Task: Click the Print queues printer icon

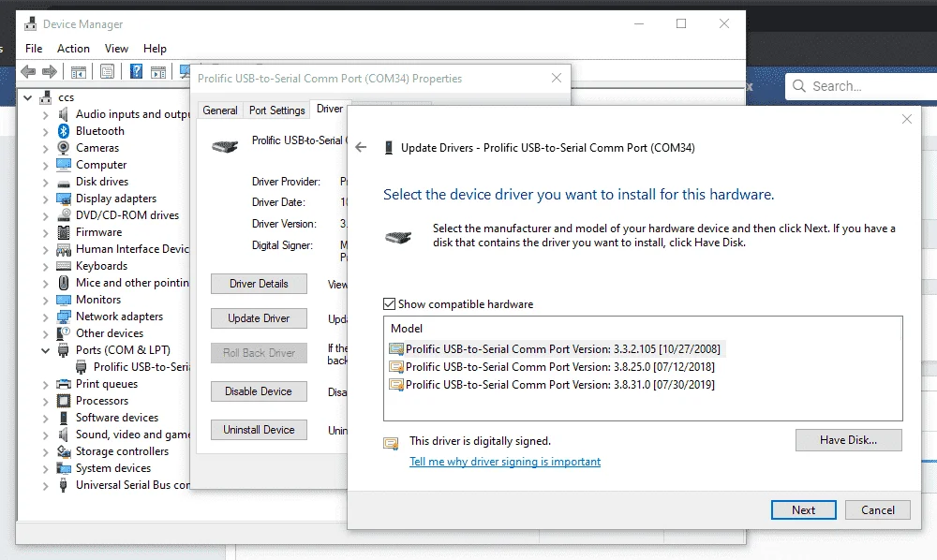Action: point(64,384)
